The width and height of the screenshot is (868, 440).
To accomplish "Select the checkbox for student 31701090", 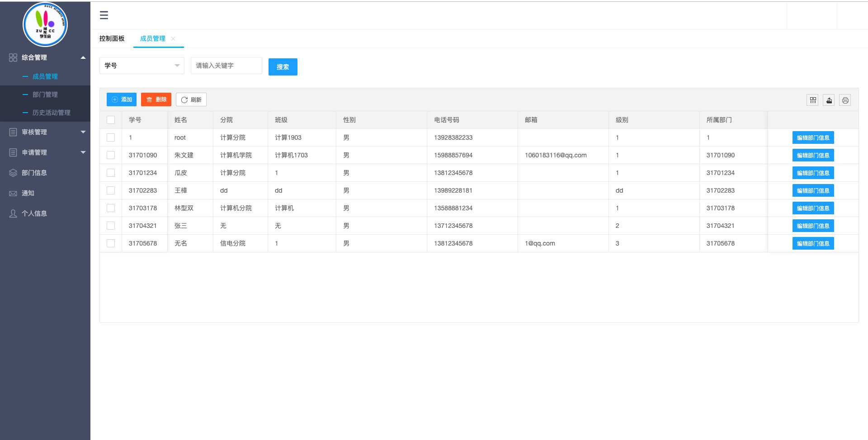I will (x=111, y=155).
